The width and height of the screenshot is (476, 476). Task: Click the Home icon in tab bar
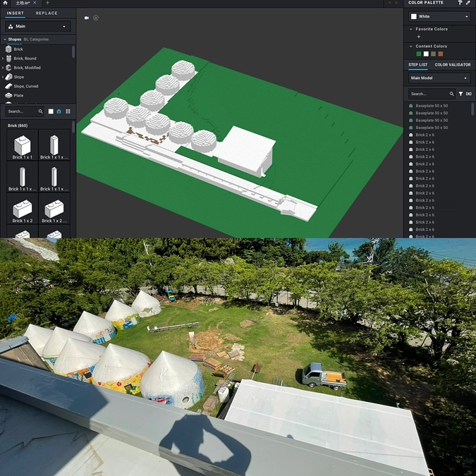(x=6, y=4)
